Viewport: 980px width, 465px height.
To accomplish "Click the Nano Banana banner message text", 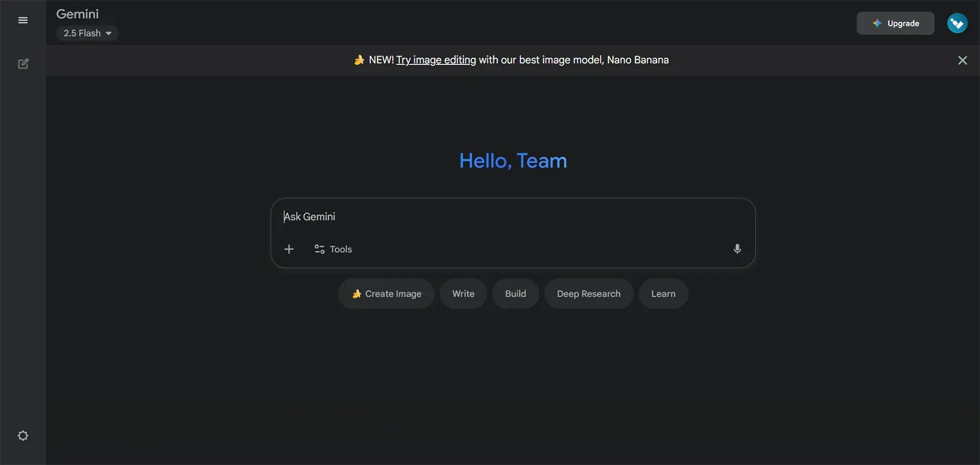I will (x=574, y=60).
